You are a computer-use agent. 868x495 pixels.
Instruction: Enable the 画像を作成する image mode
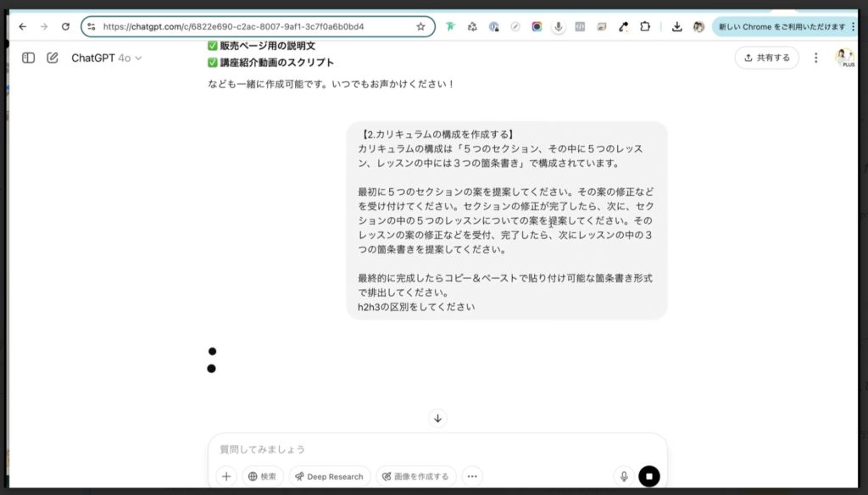(x=415, y=476)
